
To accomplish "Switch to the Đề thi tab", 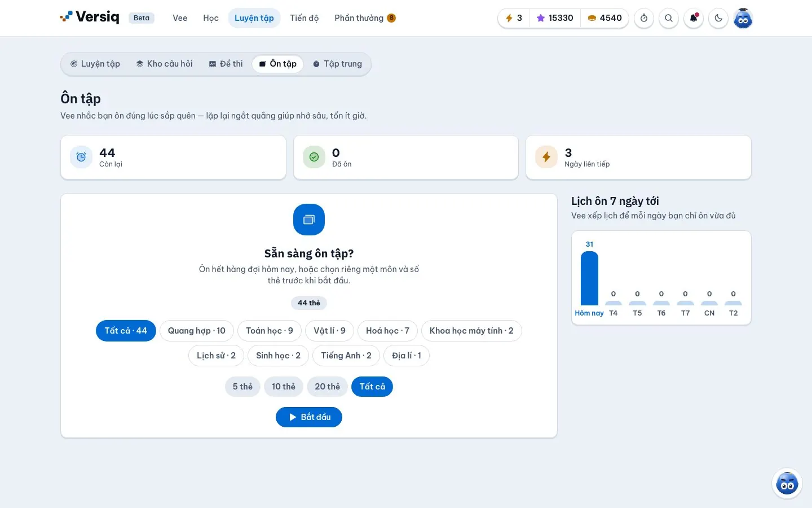I will [226, 64].
